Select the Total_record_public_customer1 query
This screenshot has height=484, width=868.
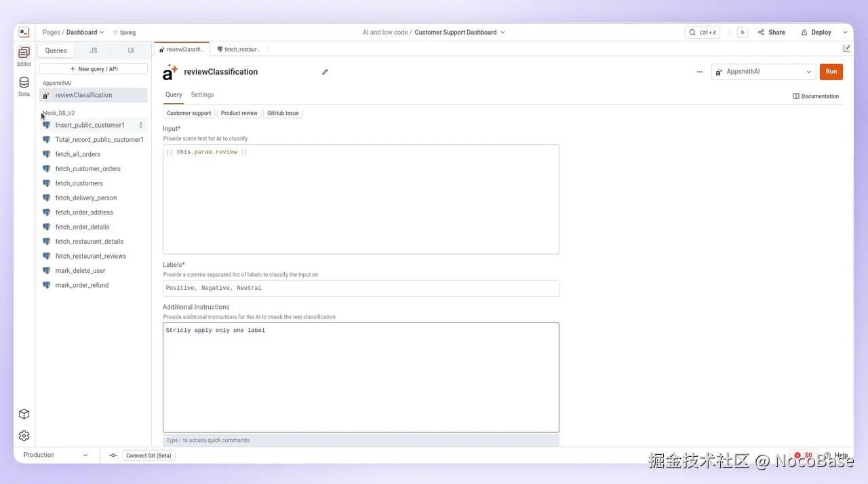click(94, 140)
